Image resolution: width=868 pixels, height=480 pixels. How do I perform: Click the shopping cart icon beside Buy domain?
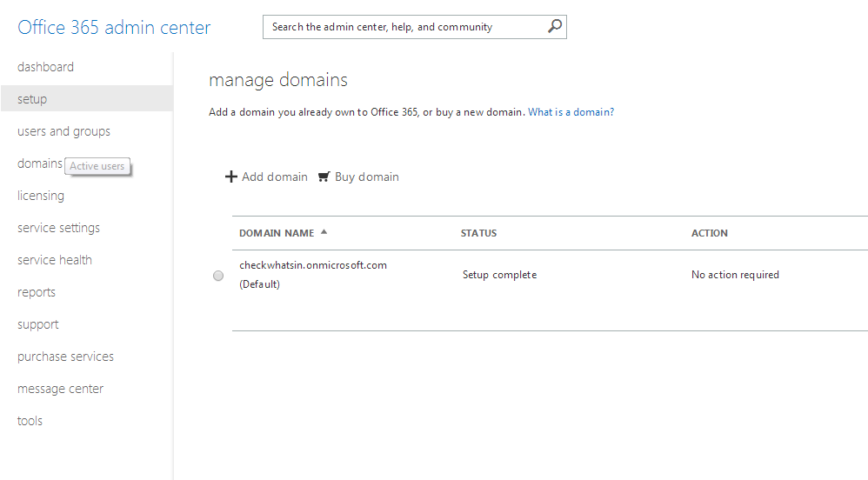click(x=324, y=177)
